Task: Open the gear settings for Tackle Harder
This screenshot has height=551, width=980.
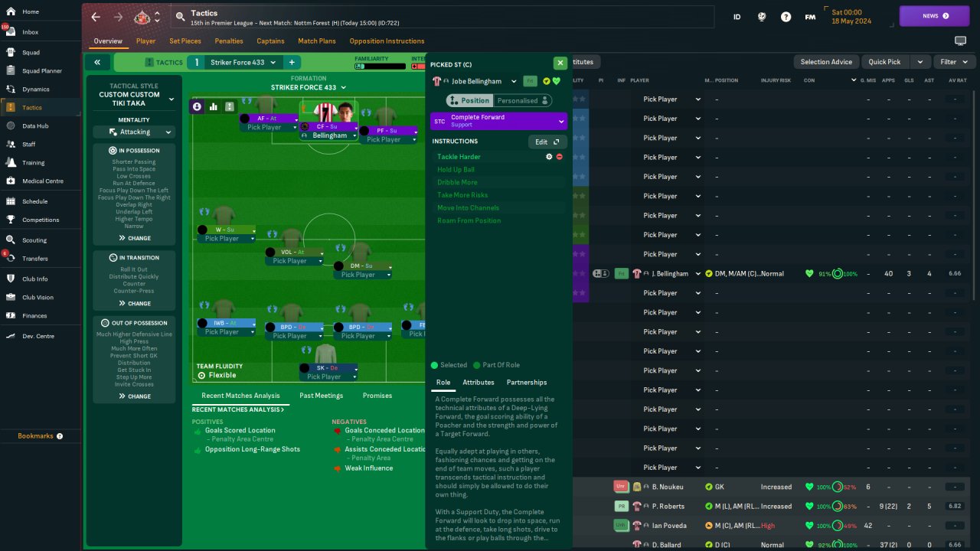Action: coord(549,157)
